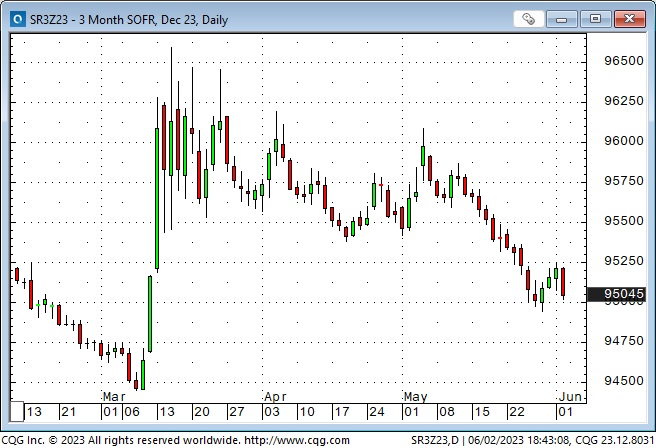Click the 'SR3Z23,D' status bar text
This screenshot has width=656, height=448.
tap(435, 440)
